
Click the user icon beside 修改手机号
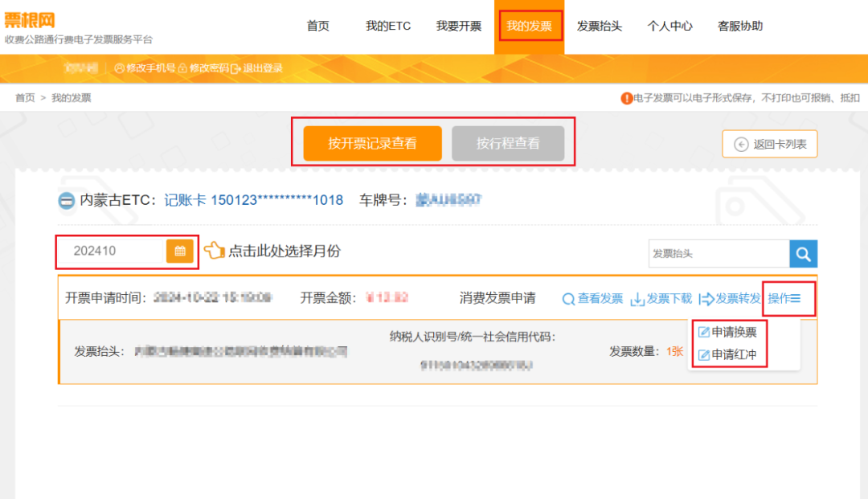click(120, 68)
